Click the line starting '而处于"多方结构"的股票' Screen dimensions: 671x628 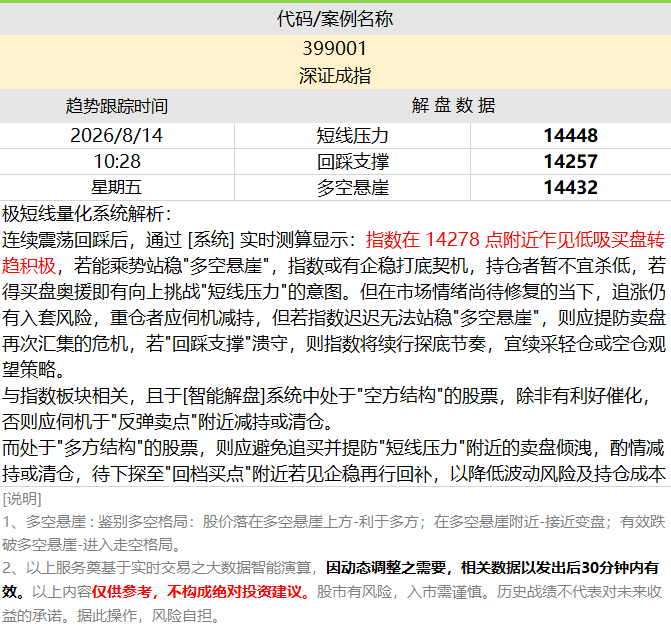(x=333, y=448)
